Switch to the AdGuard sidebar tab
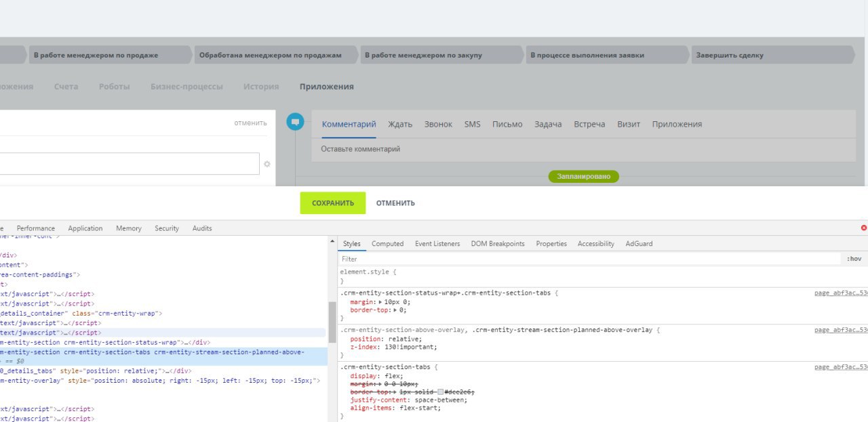This screenshot has height=422, width=868. pos(639,244)
